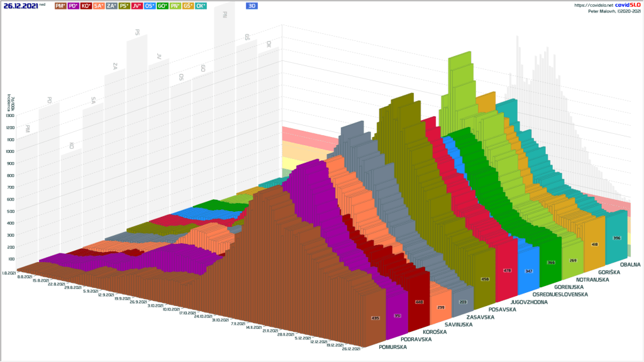
Task: Switch view with the 3D button
Action: pos(252,6)
